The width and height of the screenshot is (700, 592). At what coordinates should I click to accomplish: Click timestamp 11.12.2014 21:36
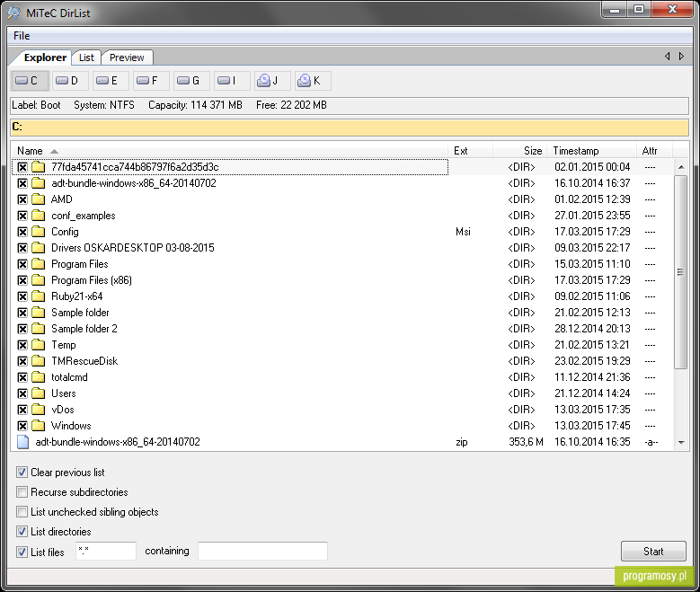592,377
